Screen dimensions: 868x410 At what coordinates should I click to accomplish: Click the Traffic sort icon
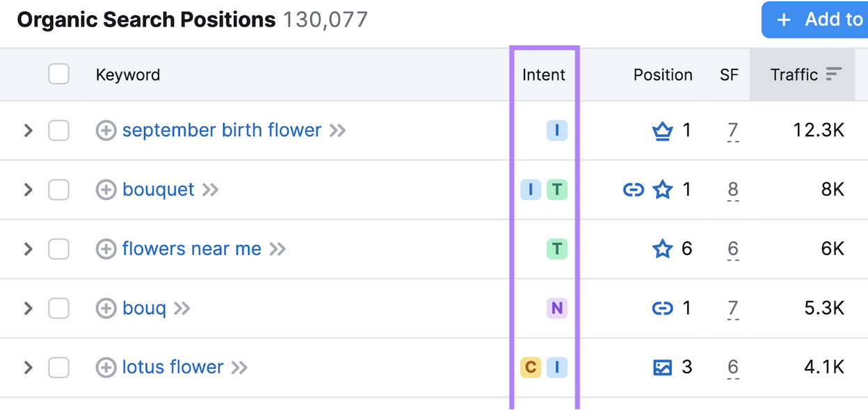click(x=833, y=74)
